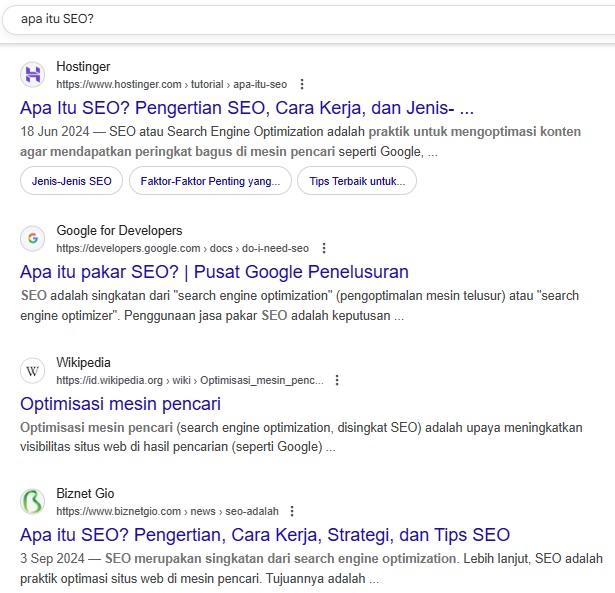The width and height of the screenshot is (615, 593).
Task: Click the developers.google.com URL breadcrumb
Action: tap(182, 248)
